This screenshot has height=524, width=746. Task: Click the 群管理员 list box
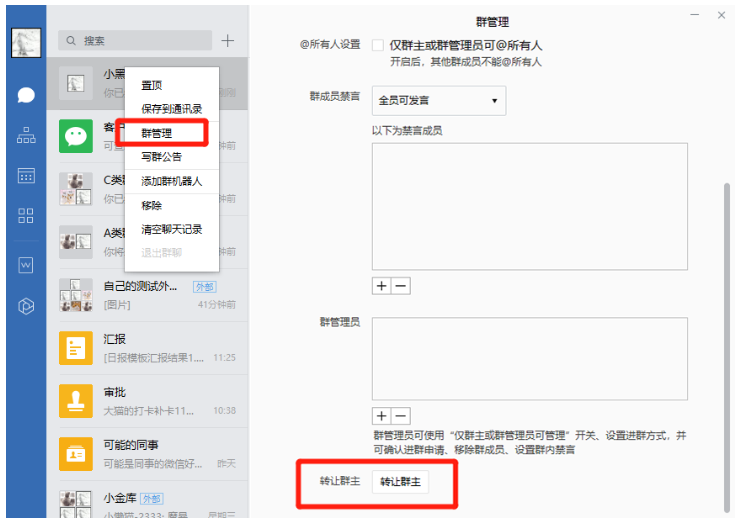coord(530,359)
